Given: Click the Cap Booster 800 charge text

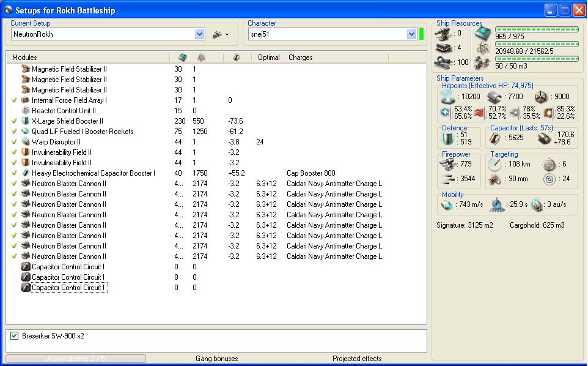Looking at the screenshot, I should pyautogui.click(x=311, y=173).
